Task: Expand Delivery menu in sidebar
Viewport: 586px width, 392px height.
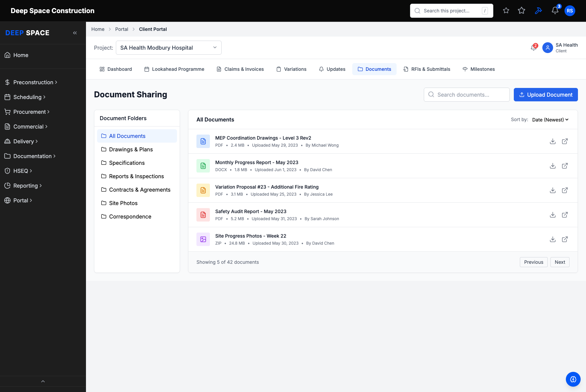Action: point(21,141)
